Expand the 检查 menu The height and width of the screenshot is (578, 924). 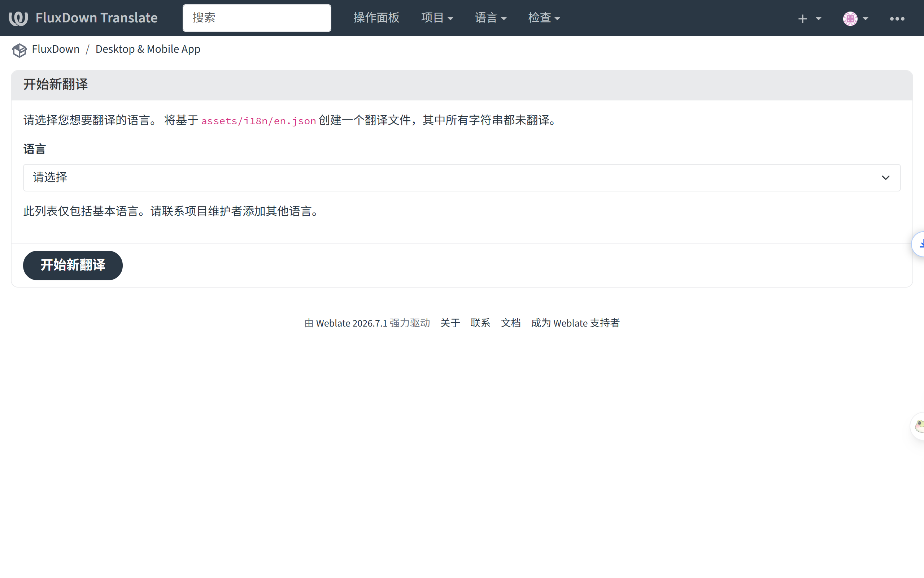[x=544, y=18]
